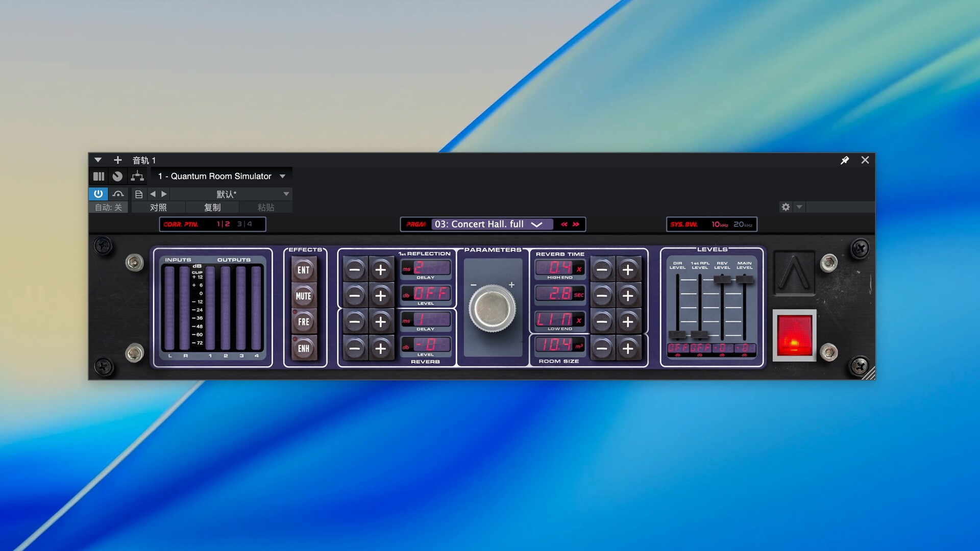The width and height of the screenshot is (980, 551).
Task: Go to previous preset with left arrow
Action: 153,194
